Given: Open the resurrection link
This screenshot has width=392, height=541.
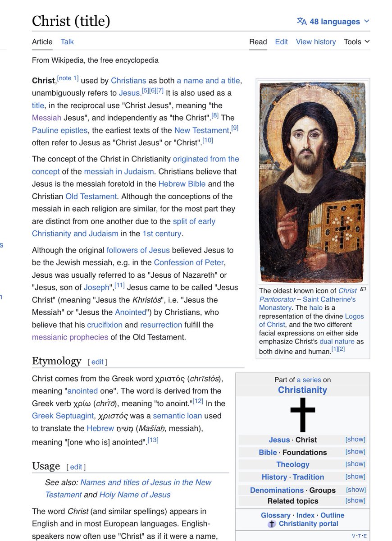Looking at the screenshot, I should click(x=161, y=325).
